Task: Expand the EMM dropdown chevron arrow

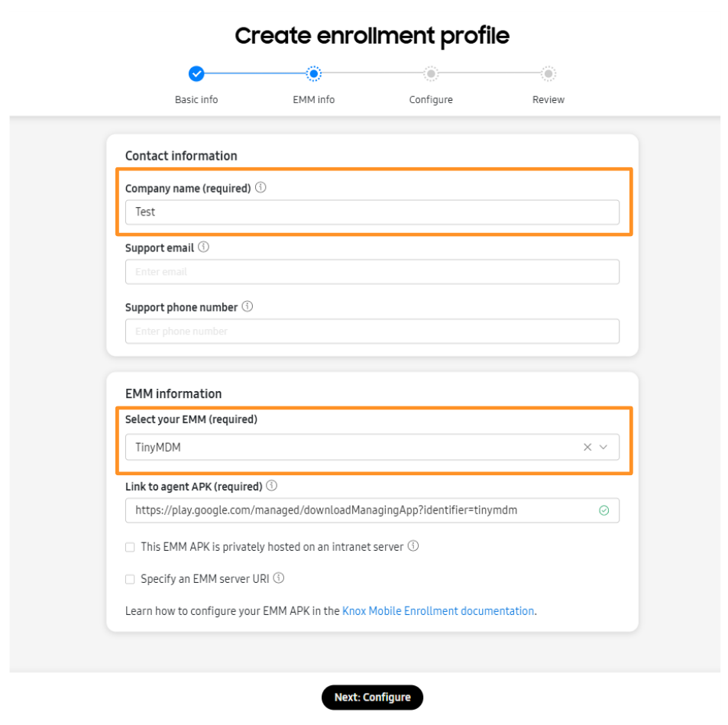Action: click(x=603, y=447)
